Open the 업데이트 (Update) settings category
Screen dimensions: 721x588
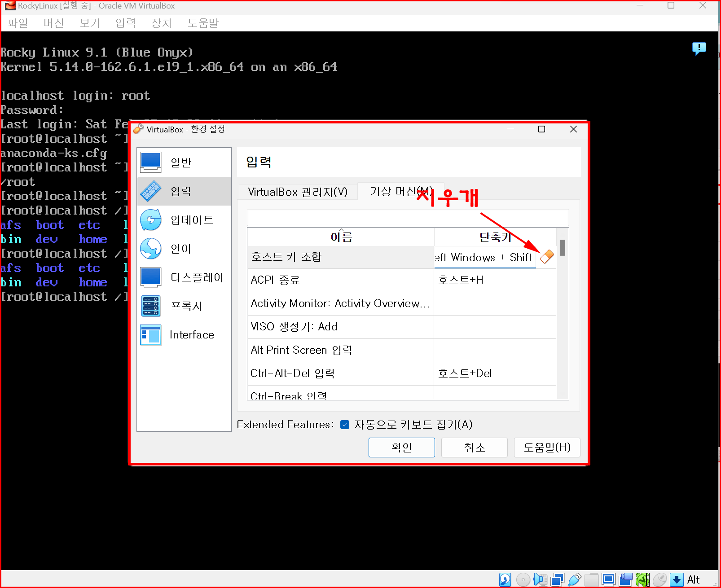pos(184,220)
